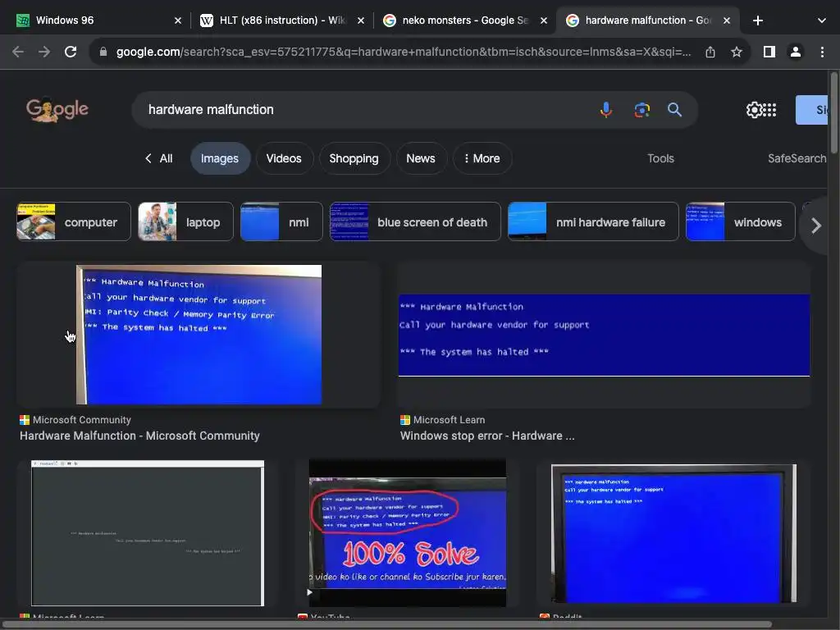Open a new tab with plus button
This screenshot has width=840, height=630.
[757, 21]
